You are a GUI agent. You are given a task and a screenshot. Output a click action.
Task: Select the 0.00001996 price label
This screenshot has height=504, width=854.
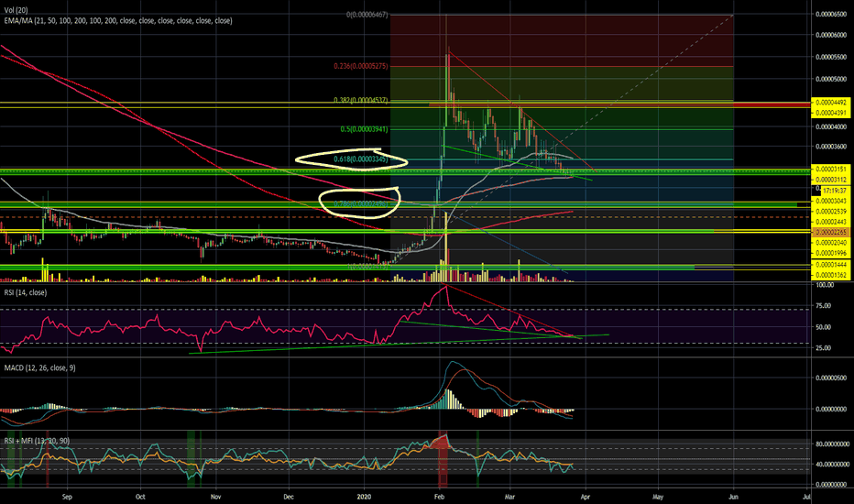tap(831, 253)
